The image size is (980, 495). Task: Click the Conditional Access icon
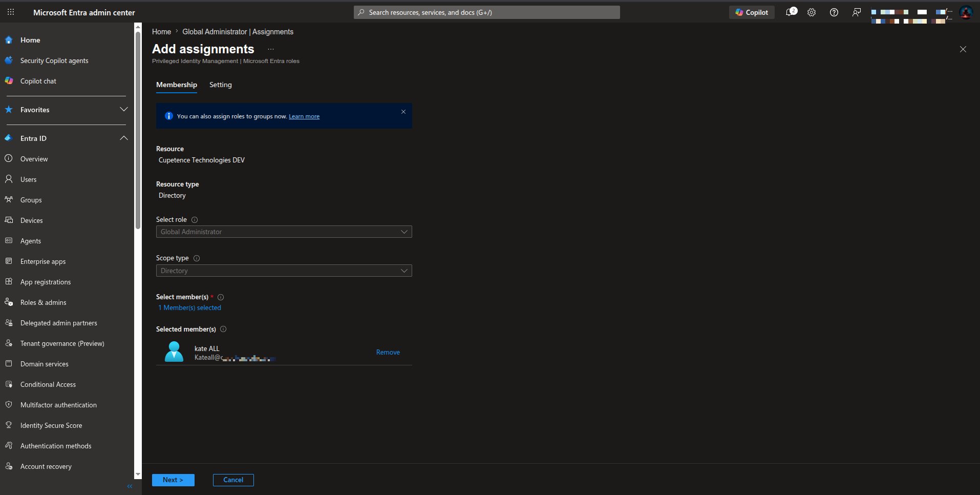tap(9, 384)
